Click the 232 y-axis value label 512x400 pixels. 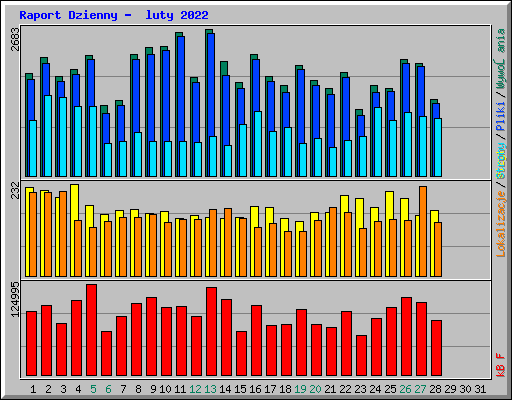[15, 190]
